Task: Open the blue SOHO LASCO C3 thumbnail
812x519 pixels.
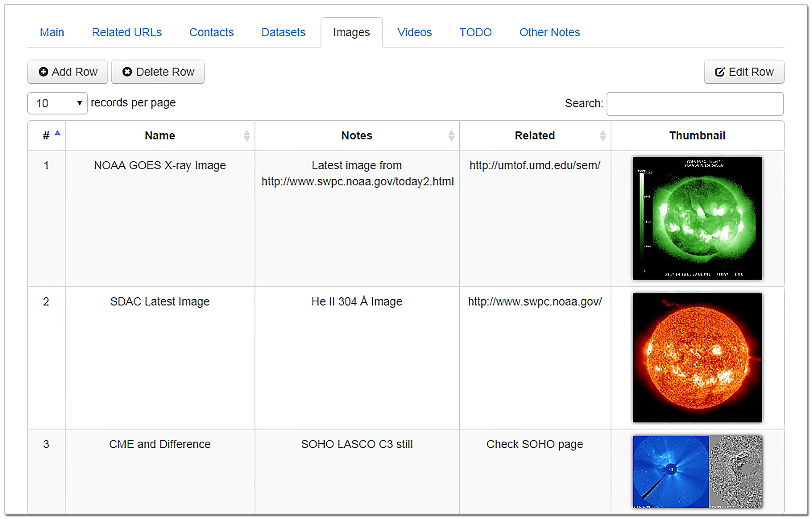Action: 671,471
